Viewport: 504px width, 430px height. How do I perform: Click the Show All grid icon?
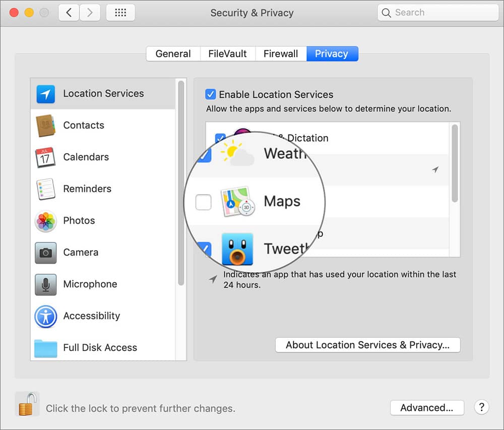pos(120,12)
